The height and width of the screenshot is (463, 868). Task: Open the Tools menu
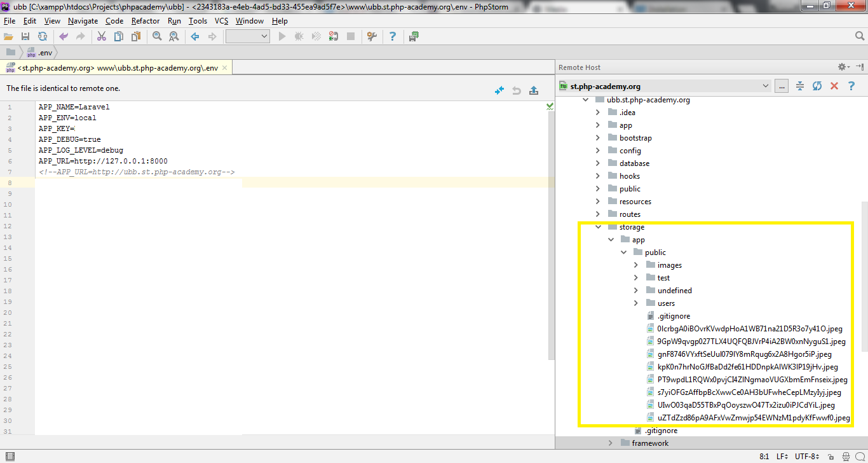click(x=198, y=21)
